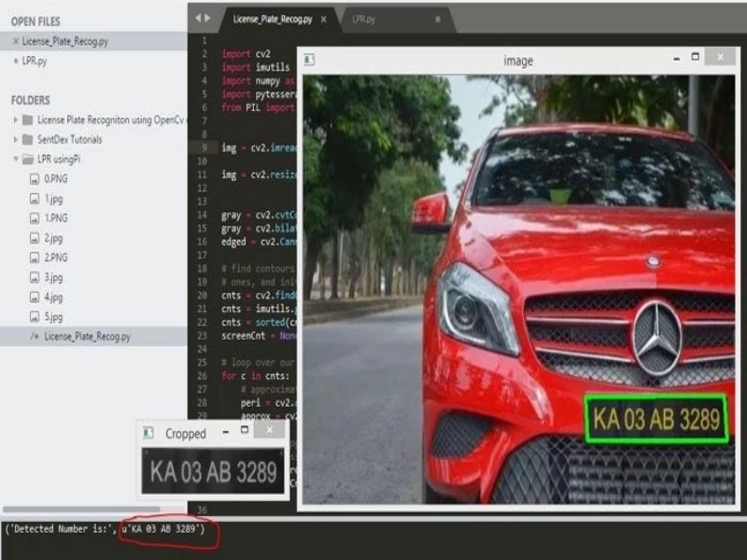Expand the License Plate Recognition using OpenCV folder

point(16,120)
